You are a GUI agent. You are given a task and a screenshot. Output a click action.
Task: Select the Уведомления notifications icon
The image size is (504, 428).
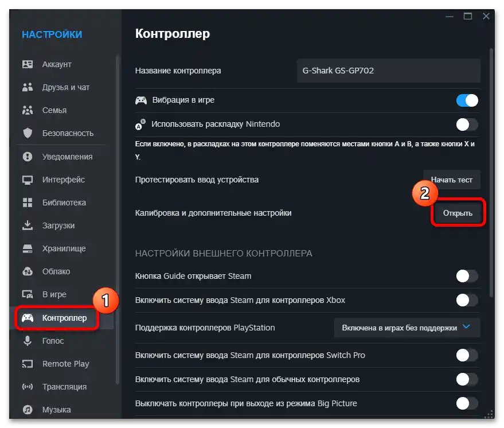[x=27, y=156]
